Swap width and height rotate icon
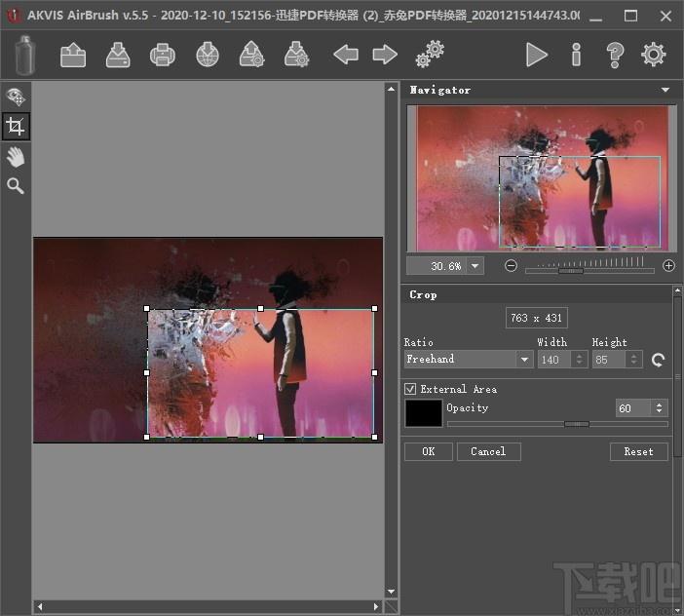 coord(658,360)
